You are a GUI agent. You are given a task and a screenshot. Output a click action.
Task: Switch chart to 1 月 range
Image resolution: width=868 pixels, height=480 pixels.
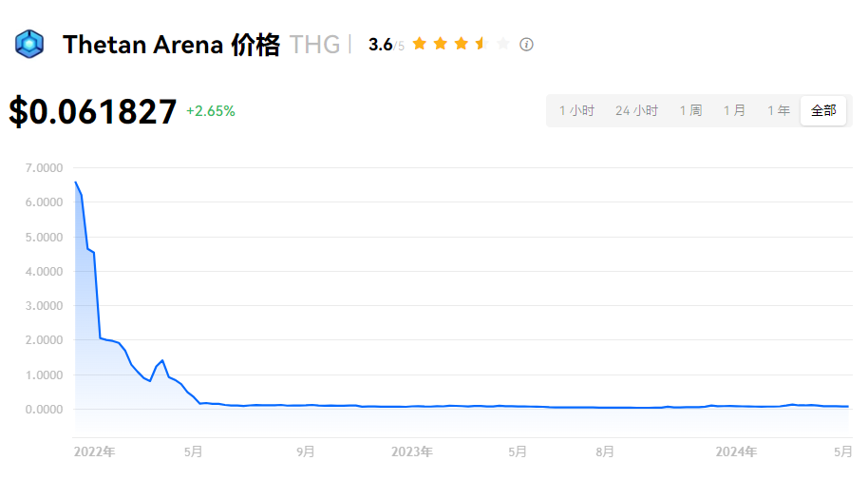pos(734,111)
